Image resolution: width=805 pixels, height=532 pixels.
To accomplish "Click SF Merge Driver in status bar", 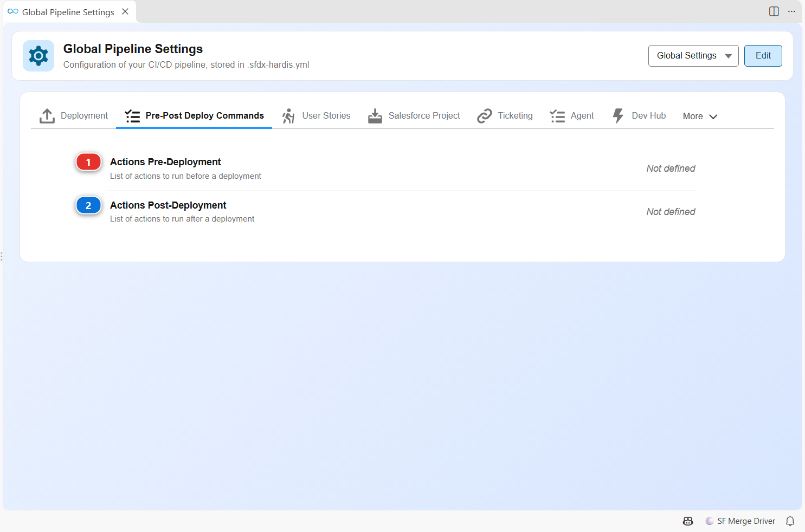I will (740, 521).
